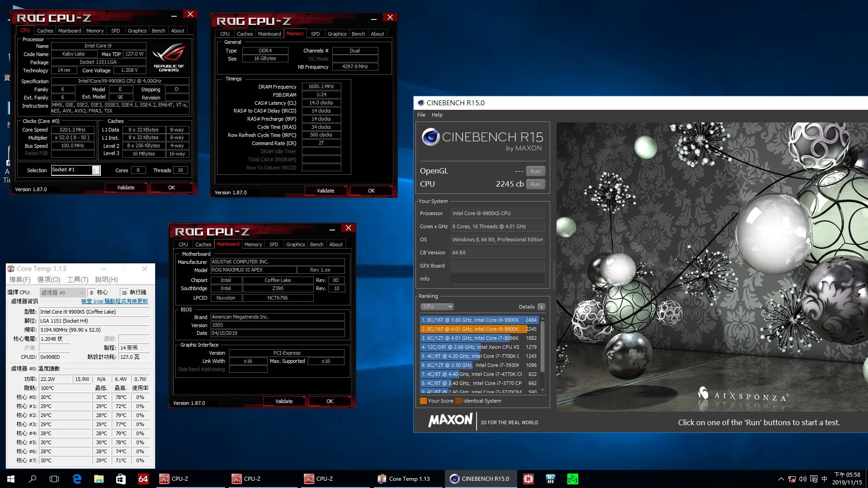Open red chip icon app on taskbar

click(528, 479)
